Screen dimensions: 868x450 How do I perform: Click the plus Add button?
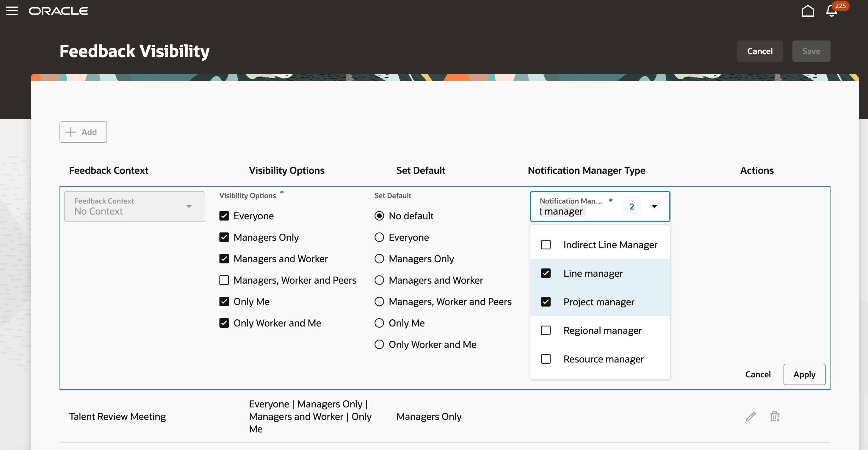pyautogui.click(x=83, y=132)
